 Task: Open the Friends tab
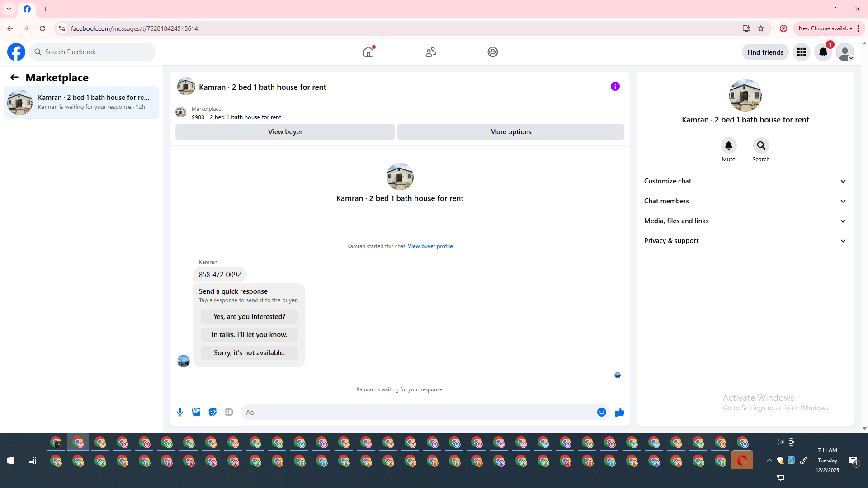pyautogui.click(x=430, y=52)
